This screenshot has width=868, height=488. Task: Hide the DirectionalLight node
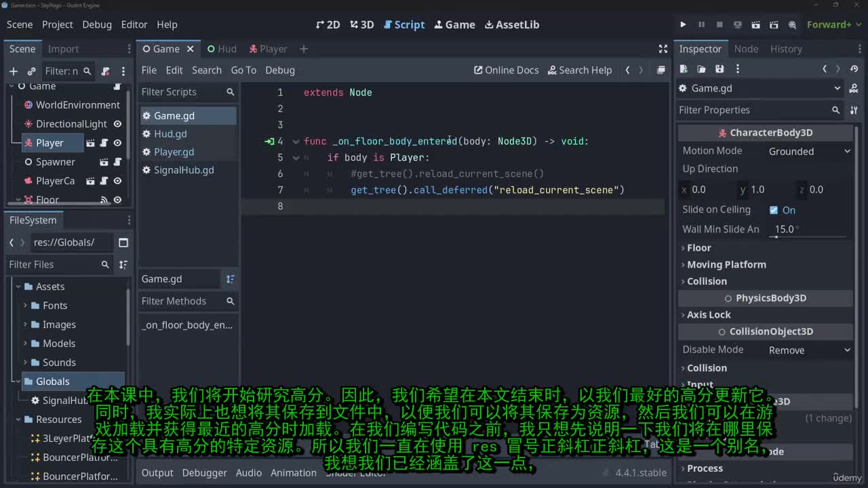(x=117, y=124)
